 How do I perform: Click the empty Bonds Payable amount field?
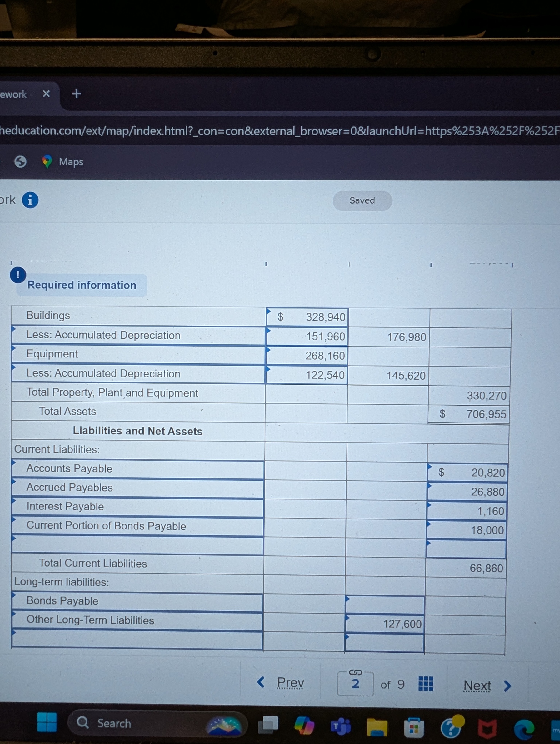pyautogui.click(x=385, y=605)
